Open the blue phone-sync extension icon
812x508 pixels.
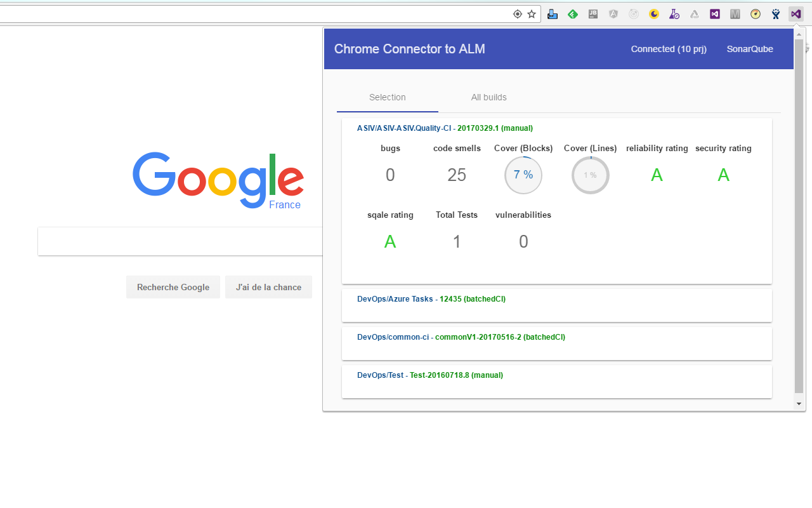point(553,14)
